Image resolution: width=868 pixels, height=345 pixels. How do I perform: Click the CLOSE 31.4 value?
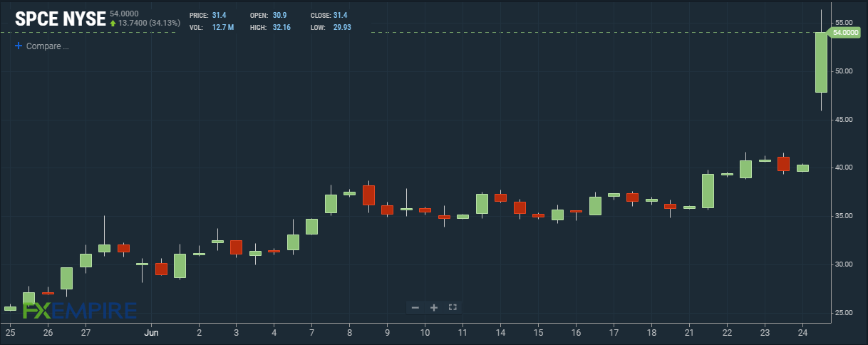340,15
